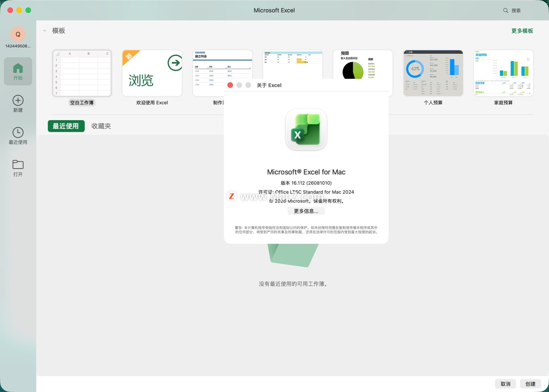
Task: Select the Welcome to Excel (浏览) template
Action: [152, 73]
